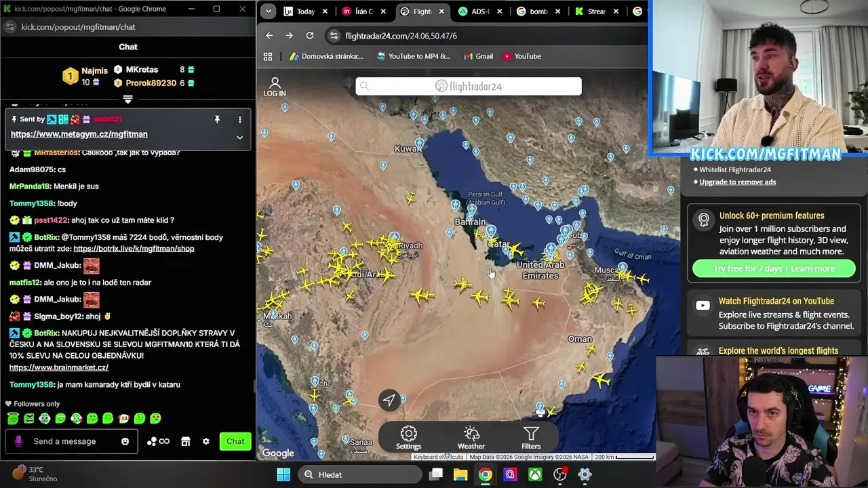Open chat settings gear icon
Image resolution: width=868 pixels, height=488 pixels.
coord(205,441)
